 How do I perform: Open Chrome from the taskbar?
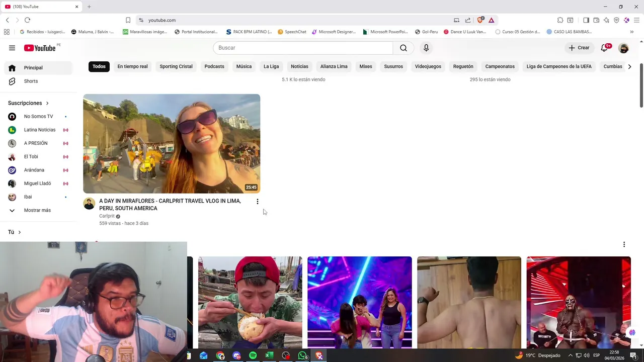click(220, 355)
